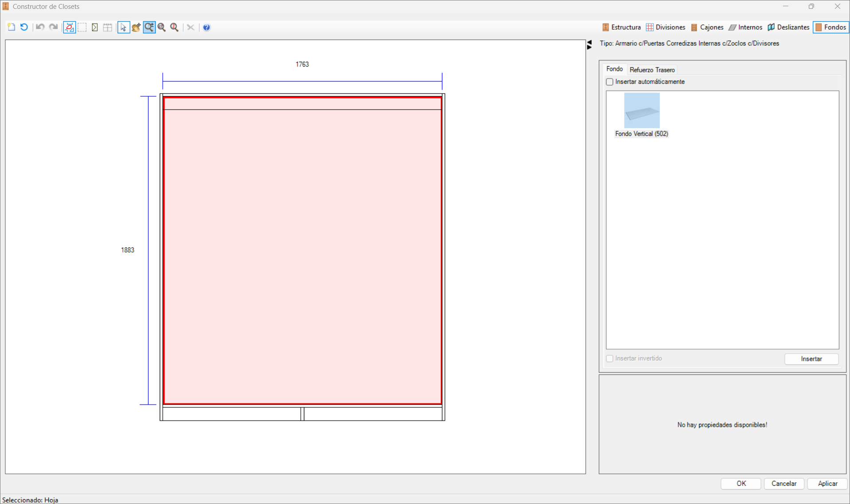
Task: Click the reset/revert icon
Action: [24, 27]
